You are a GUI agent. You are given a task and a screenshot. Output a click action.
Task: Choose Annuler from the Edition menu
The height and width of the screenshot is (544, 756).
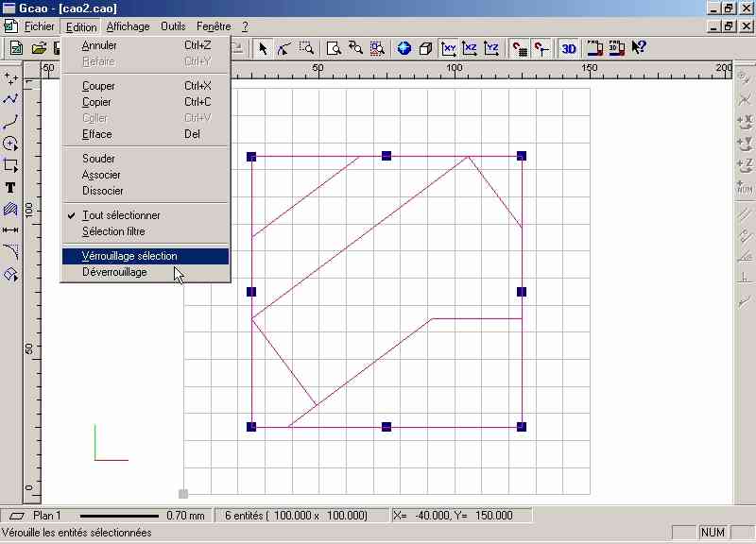pyautogui.click(x=146, y=45)
